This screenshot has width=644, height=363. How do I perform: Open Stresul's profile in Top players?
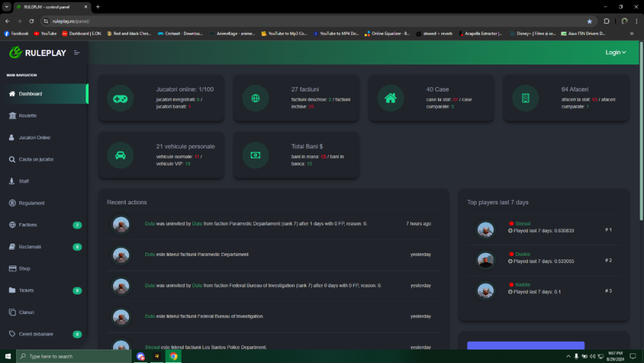point(522,224)
